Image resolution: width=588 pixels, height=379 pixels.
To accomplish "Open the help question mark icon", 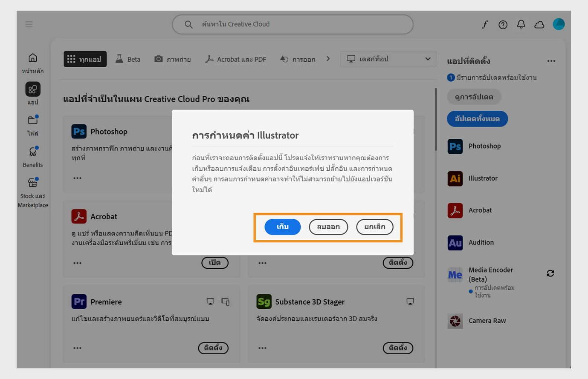I will [x=503, y=25].
